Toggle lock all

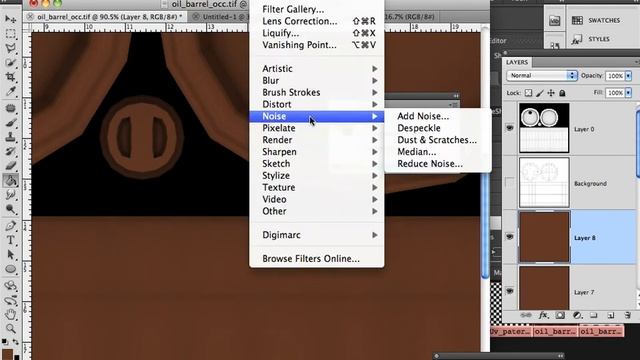pyautogui.click(x=562, y=93)
